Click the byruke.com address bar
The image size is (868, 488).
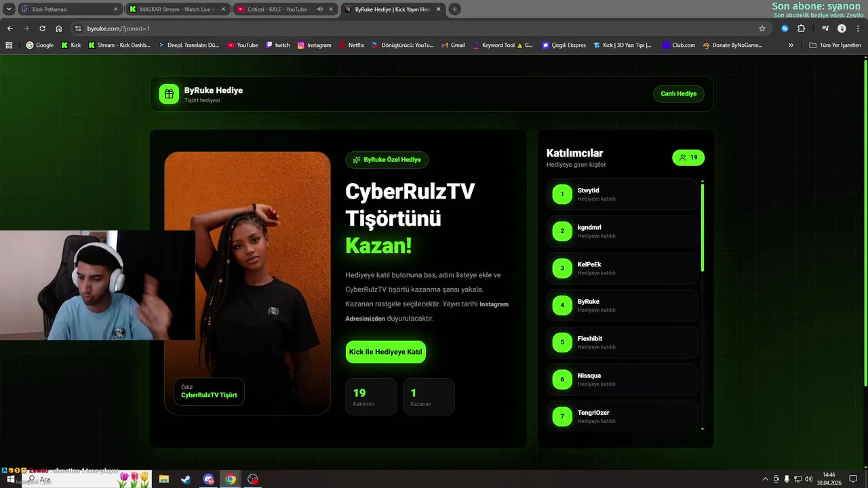pos(420,28)
